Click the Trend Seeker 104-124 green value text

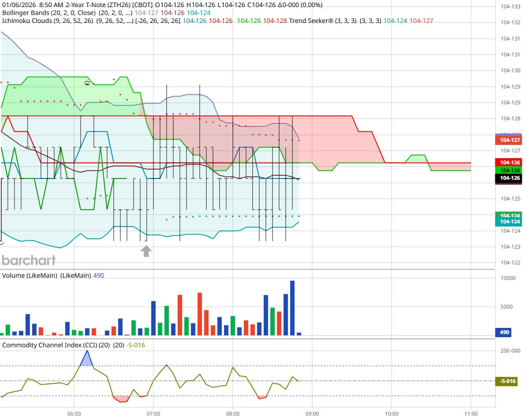[x=396, y=21]
